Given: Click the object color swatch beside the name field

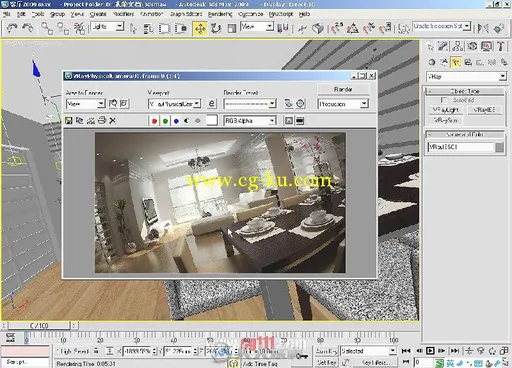Looking at the screenshot, I should tap(499, 147).
